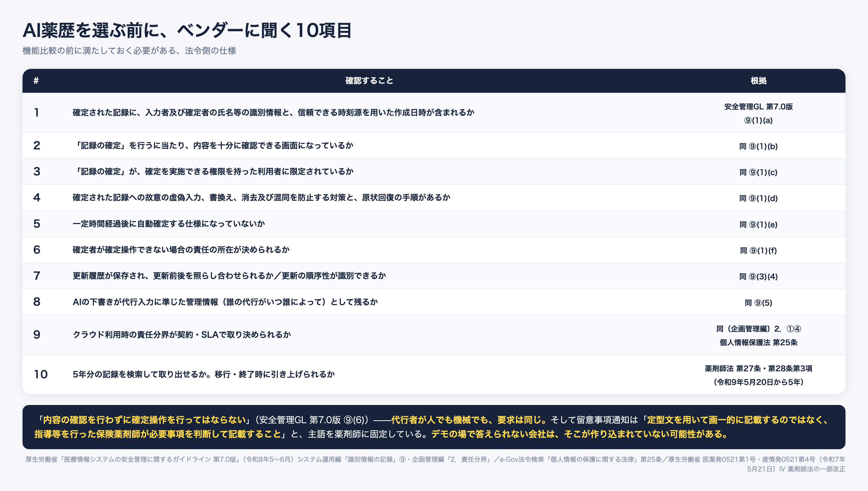Click the '同 ⑨(5)' basis cell
This screenshot has width=868, height=491.
click(758, 303)
